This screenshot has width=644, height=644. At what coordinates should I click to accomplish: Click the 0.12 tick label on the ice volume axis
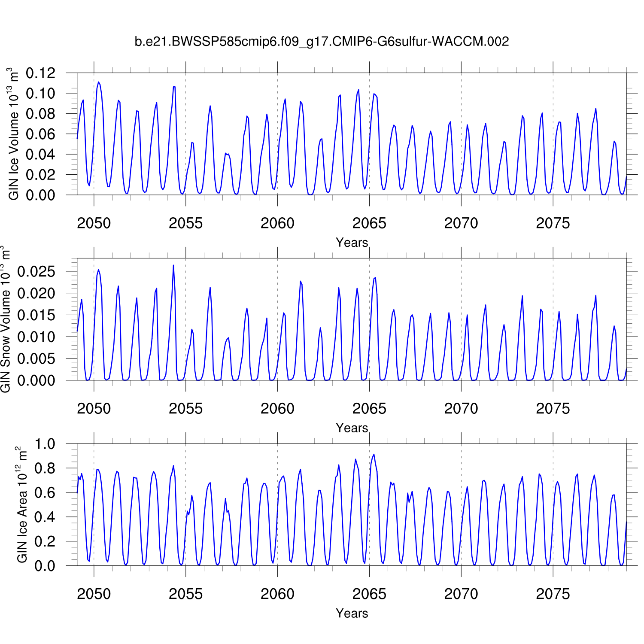[41, 73]
